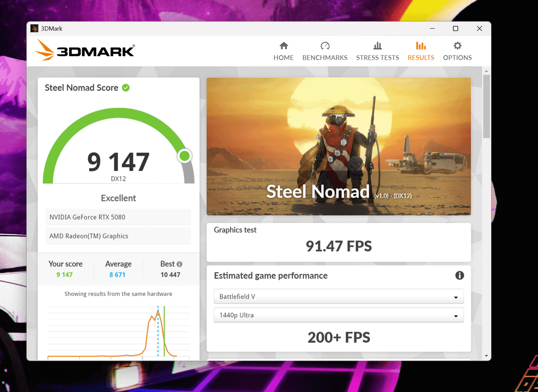Image resolution: width=538 pixels, height=392 pixels.
Task: Click the info icon next to Best
Action: pos(179,264)
